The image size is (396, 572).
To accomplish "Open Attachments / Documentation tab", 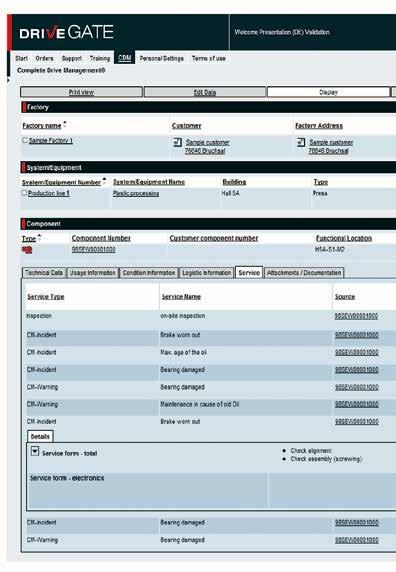I will point(304,273).
